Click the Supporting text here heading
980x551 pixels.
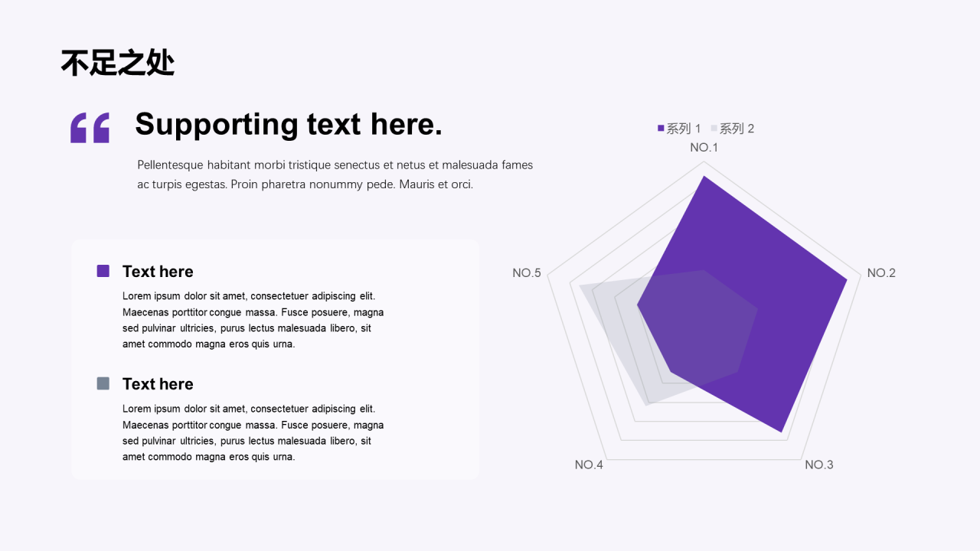tap(289, 124)
